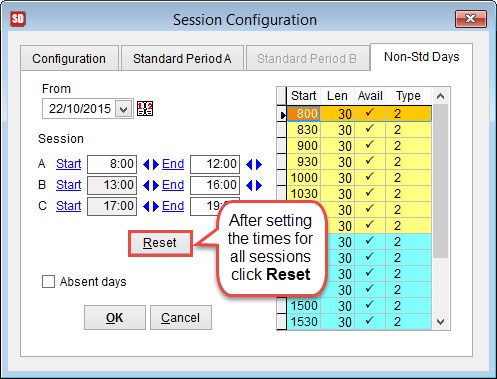497x379 pixels.
Task: Close the Session Configuration dialog
Action: [471, 19]
